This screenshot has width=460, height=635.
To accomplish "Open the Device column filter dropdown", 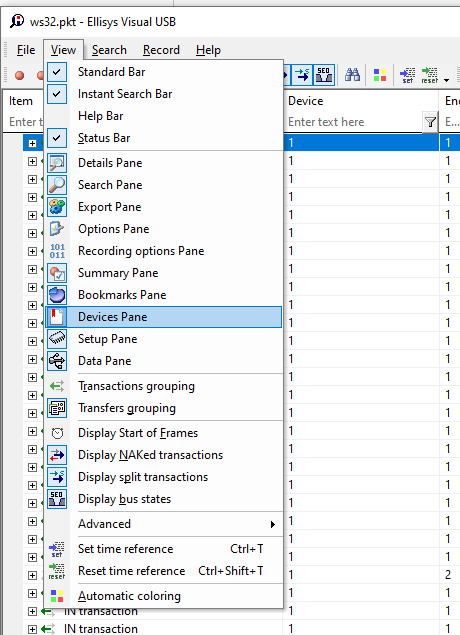I will (x=430, y=122).
